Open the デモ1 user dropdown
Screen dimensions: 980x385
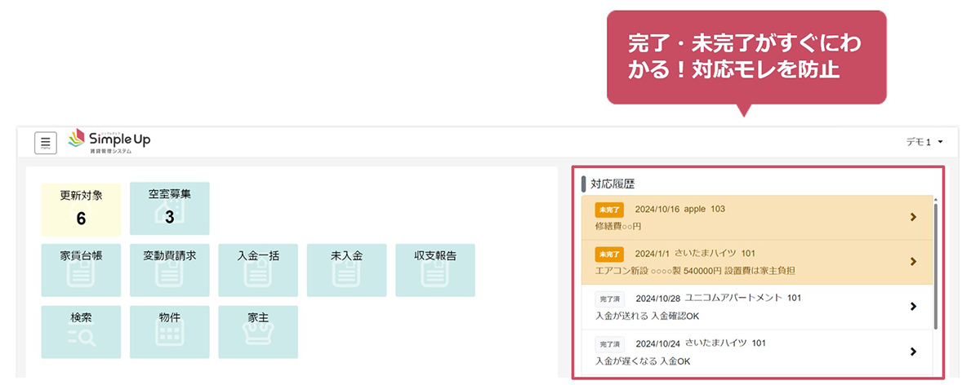(x=924, y=142)
